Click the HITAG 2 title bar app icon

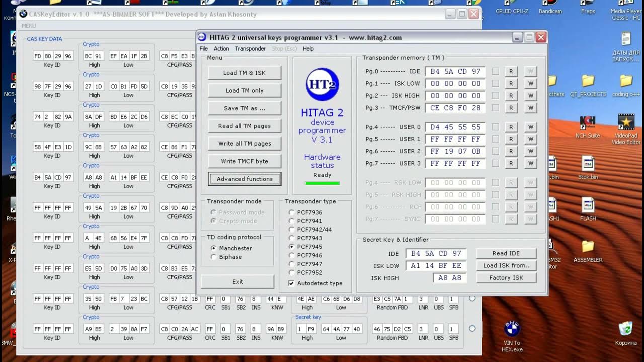click(202, 37)
